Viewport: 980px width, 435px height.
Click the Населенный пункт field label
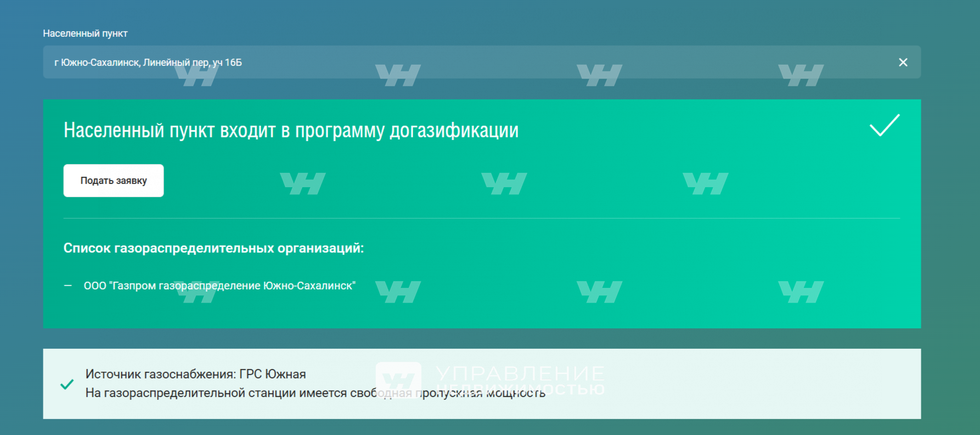pyautogui.click(x=85, y=34)
